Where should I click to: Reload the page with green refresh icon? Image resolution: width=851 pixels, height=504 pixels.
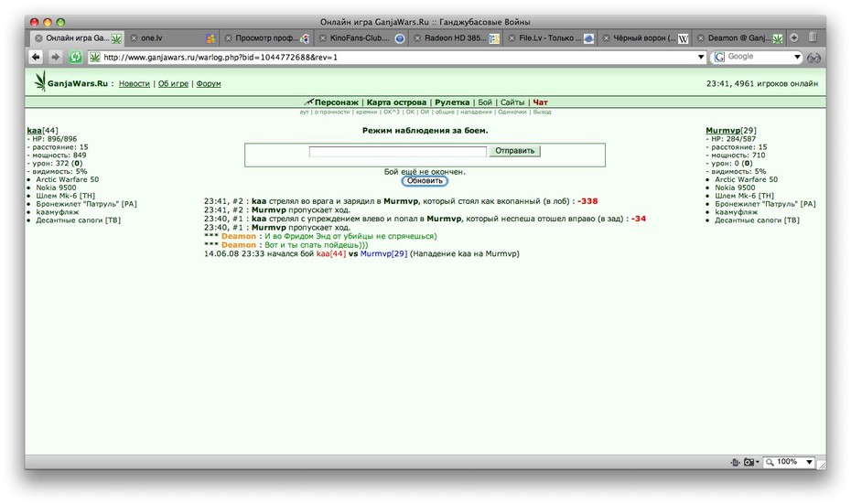(75, 57)
